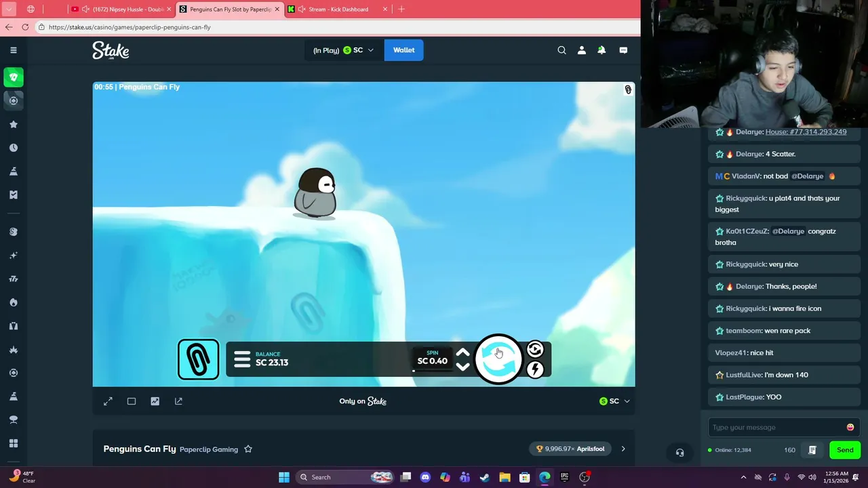Reload the page in browser

(25, 27)
